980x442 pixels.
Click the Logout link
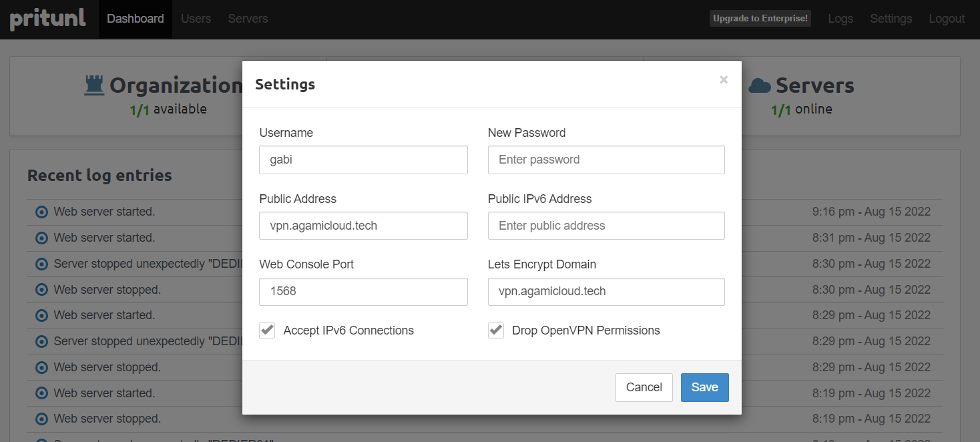pyautogui.click(x=947, y=19)
